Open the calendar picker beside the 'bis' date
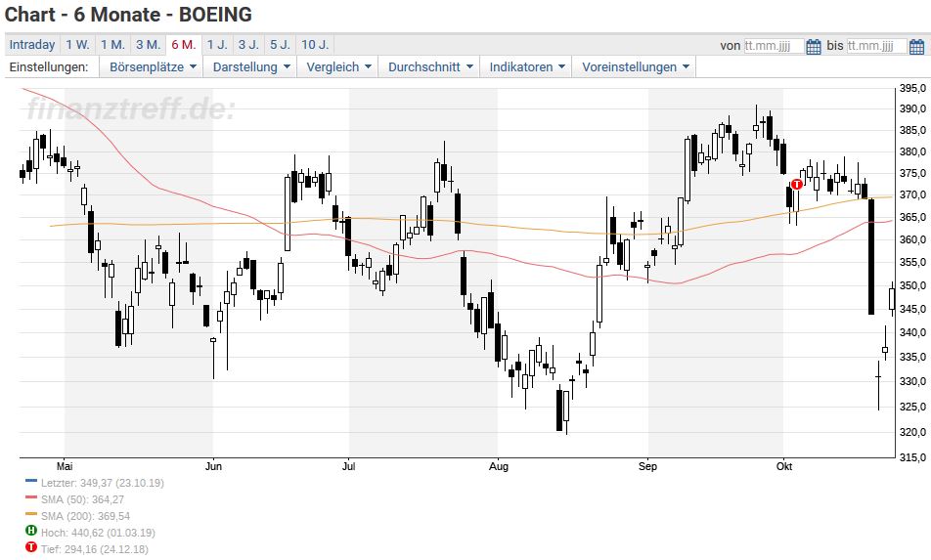Image resolution: width=931 pixels, height=560 pixels. (x=916, y=46)
